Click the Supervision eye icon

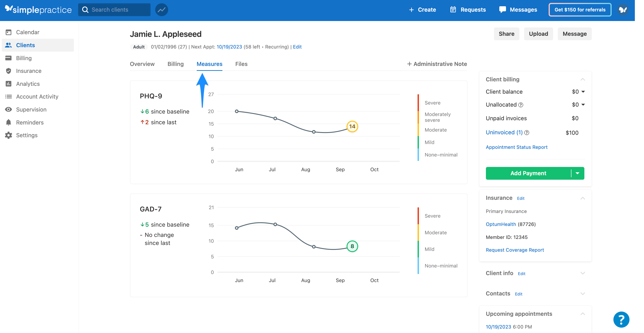pos(8,109)
